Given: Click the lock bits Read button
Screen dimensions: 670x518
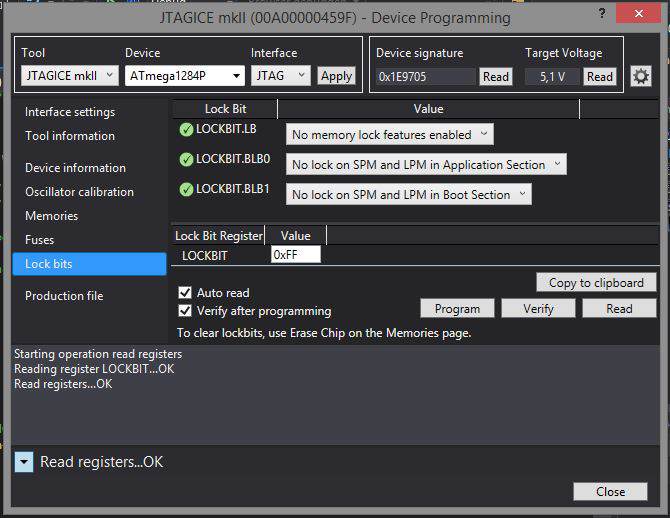Looking at the screenshot, I should click(619, 309).
